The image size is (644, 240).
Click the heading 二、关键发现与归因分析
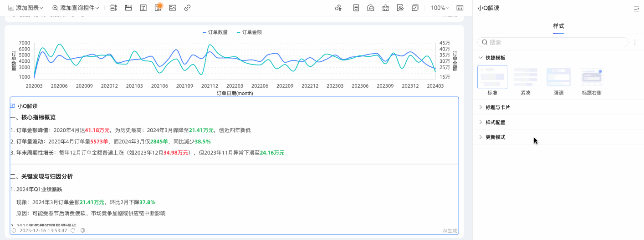point(41,176)
